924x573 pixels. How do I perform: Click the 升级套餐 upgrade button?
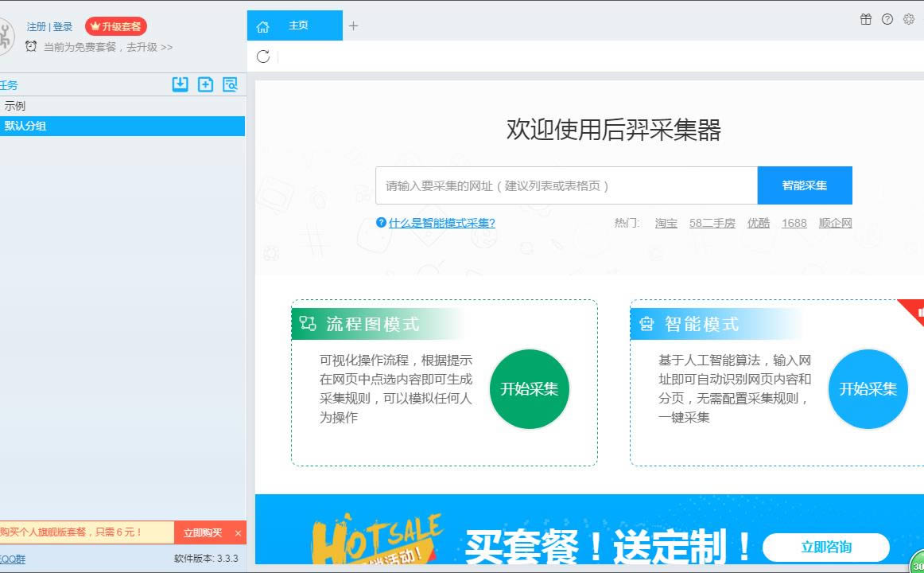pos(116,26)
